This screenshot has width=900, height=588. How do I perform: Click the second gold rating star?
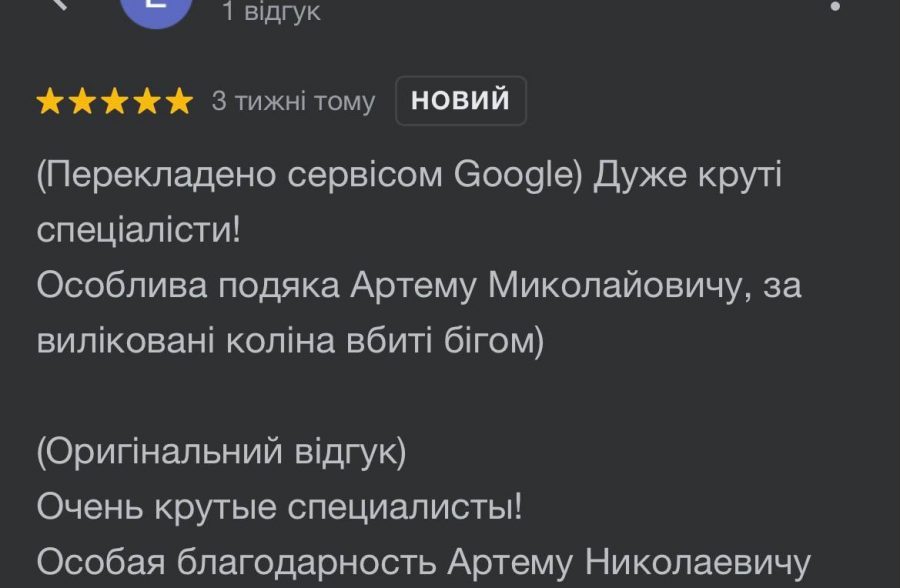(x=82, y=101)
